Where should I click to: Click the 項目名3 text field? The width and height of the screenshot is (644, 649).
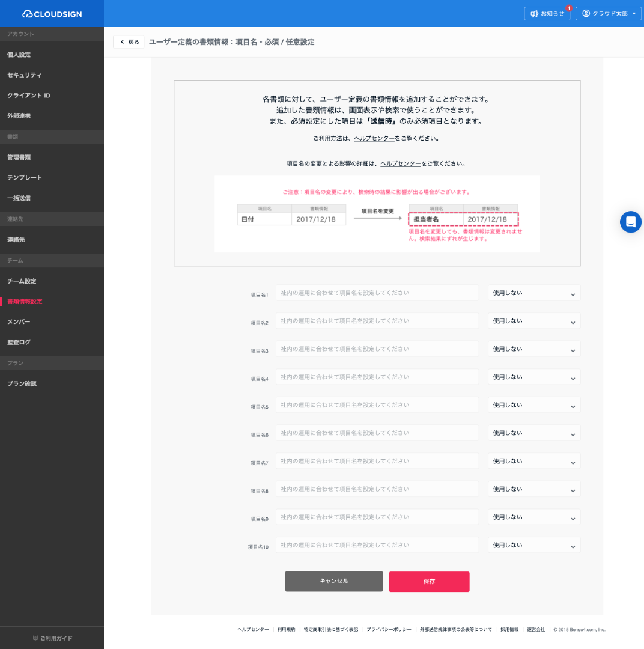(377, 349)
